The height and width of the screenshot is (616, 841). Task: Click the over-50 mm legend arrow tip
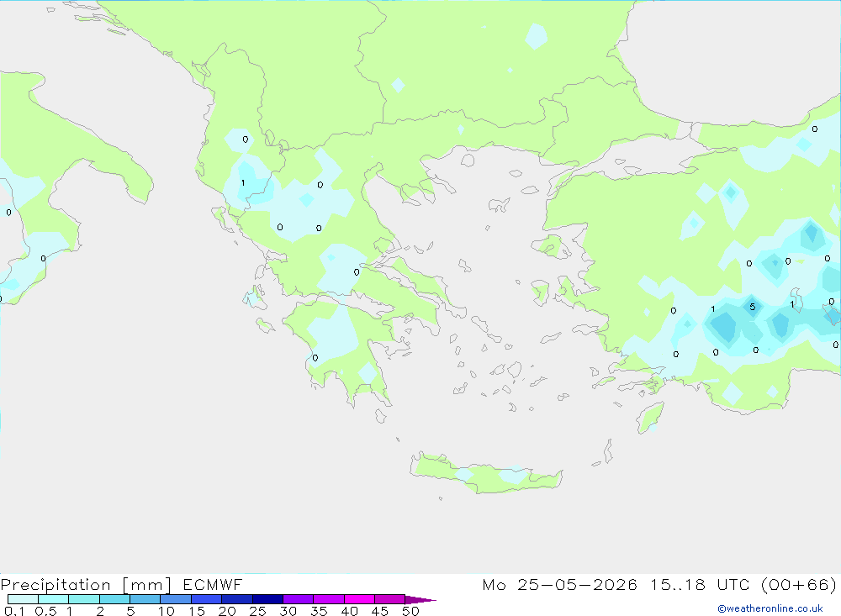[x=420, y=599]
